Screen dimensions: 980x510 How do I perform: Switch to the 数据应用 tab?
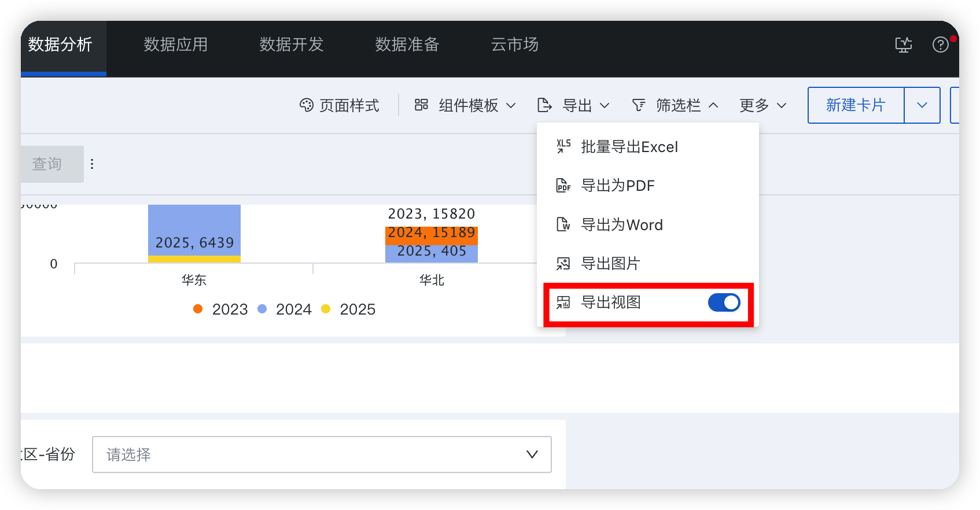tap(176, 45)
